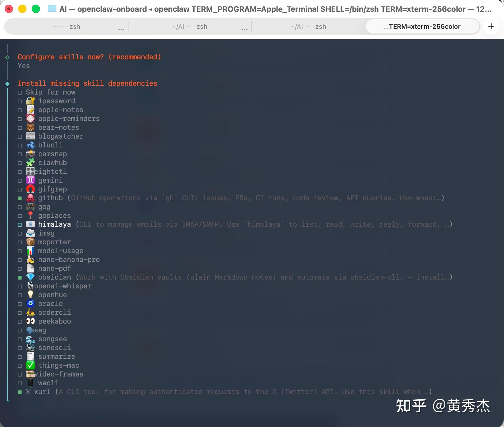Image resolution: width=504 pixels, height=427 pixels.
Task: Click the nano-banana-pro skill name
Action: (69, 260)
